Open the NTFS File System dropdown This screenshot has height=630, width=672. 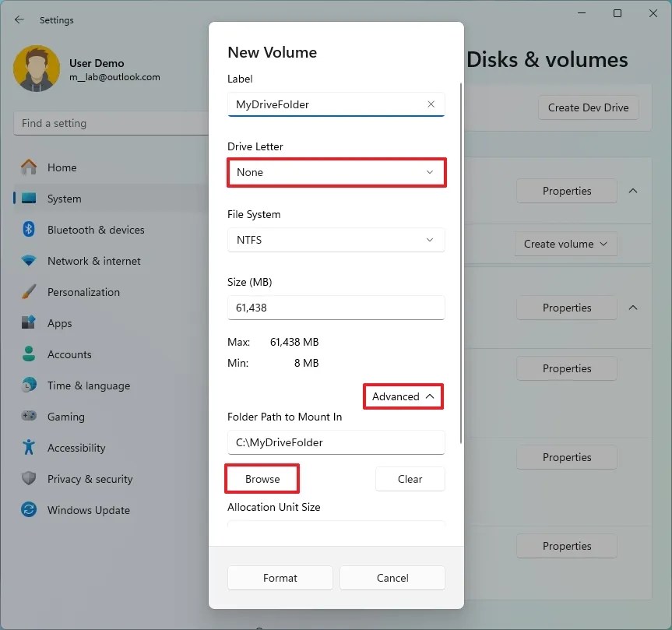tap(336, 240)
